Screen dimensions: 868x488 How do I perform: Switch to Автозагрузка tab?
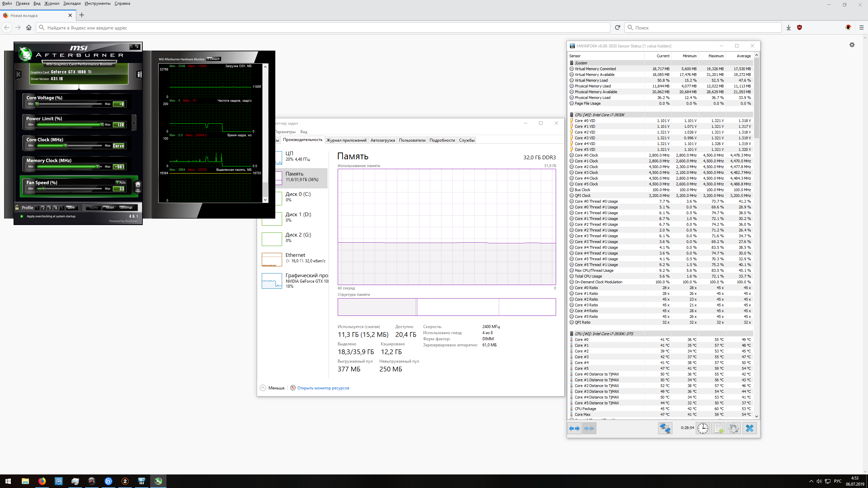pos(382,140)
